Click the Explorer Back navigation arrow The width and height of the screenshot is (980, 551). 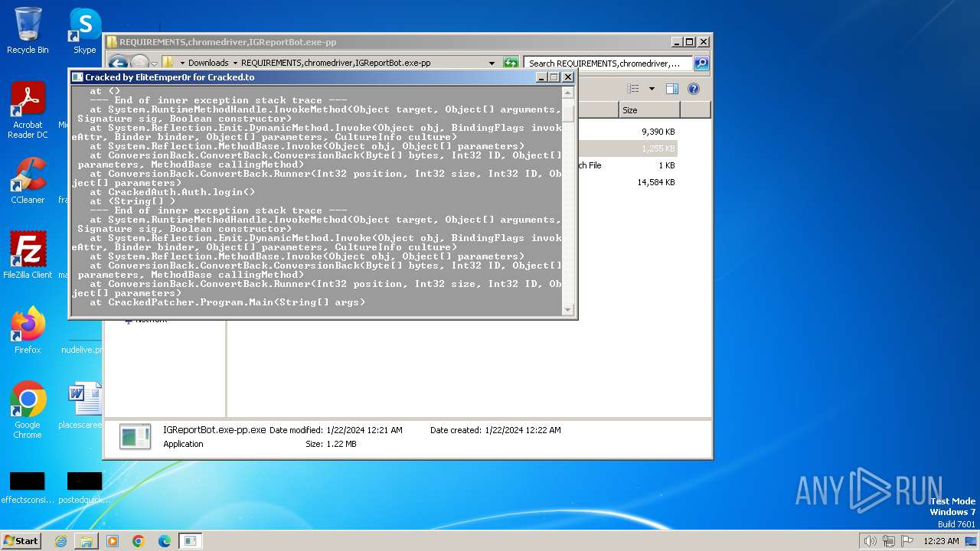pyautogui.click(x=118, y=63)
